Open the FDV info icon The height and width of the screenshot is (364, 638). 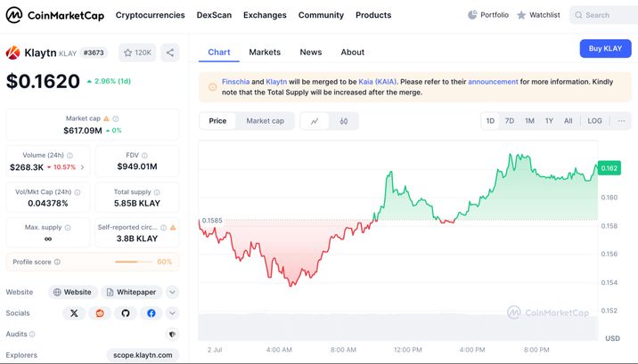pyautogui.click(x=144, y=156)
